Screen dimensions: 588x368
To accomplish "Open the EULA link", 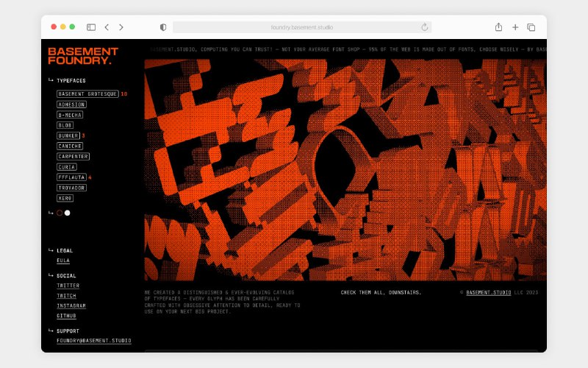I will pos(63,261).
